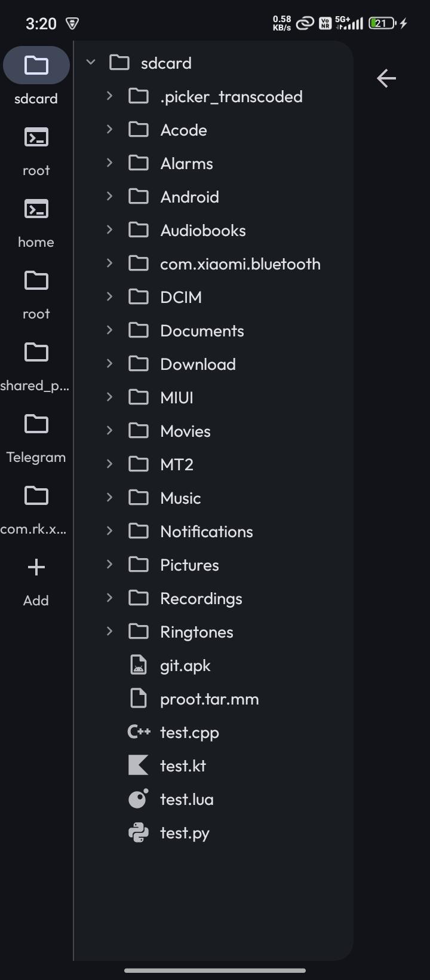Click the plus Add icon in sidebar
Screen dimensions: 430x980
coord(36,568)
